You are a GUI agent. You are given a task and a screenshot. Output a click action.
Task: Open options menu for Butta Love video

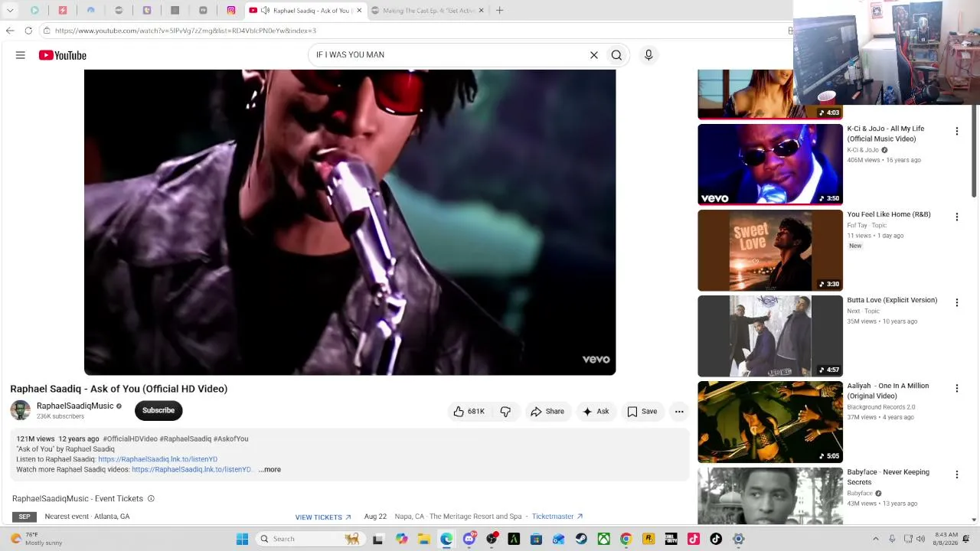tap(956, 303)
